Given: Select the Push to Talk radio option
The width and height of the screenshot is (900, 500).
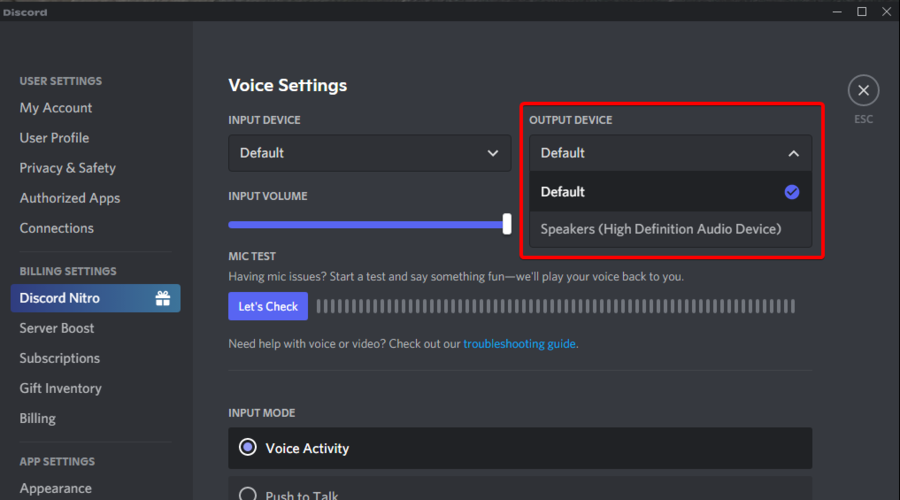Looking at the screenshot, I should click(x=520, y=489).
